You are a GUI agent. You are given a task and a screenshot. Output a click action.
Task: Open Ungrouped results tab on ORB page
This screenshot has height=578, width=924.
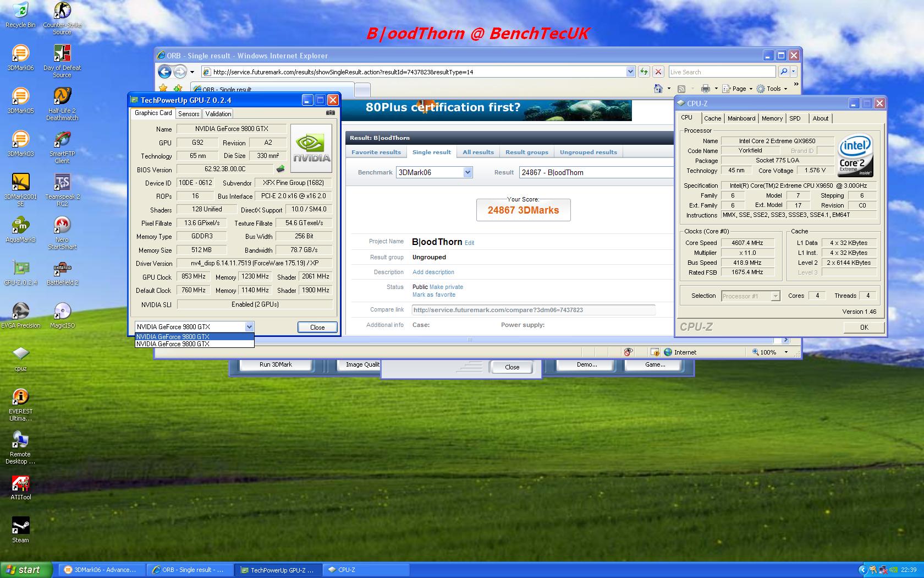pos(588,152)
